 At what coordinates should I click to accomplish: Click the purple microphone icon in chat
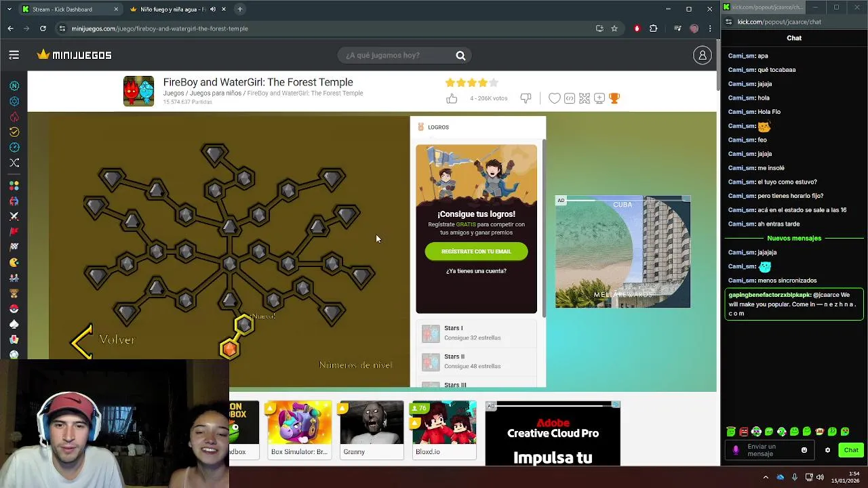pyautogui.click(x=736, y=450)
